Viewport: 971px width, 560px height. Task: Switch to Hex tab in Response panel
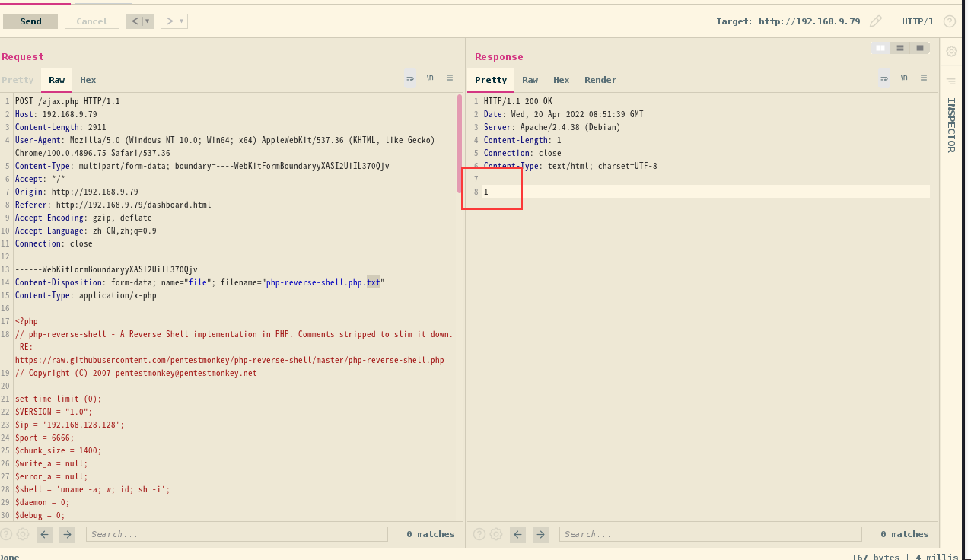click(562, 80)
